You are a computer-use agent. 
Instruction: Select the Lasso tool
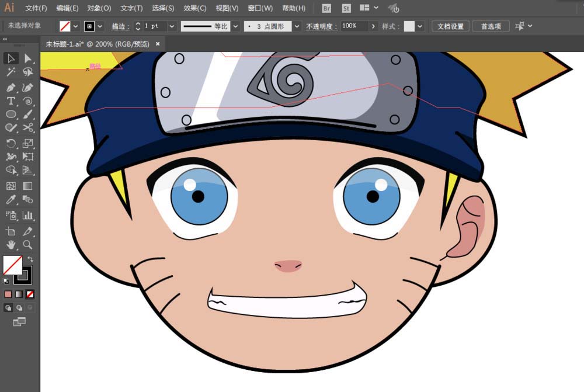(27, 72)
